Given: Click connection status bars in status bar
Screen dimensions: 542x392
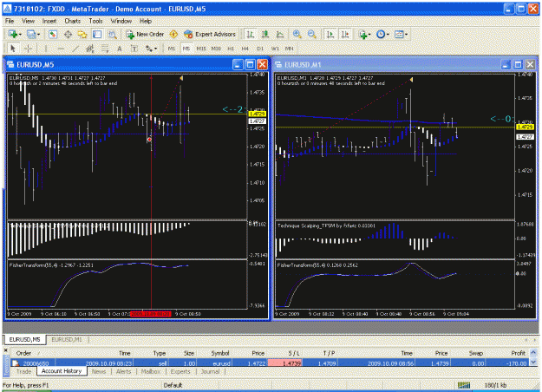Looking at the screenshot, I should [x=464, y=385].
